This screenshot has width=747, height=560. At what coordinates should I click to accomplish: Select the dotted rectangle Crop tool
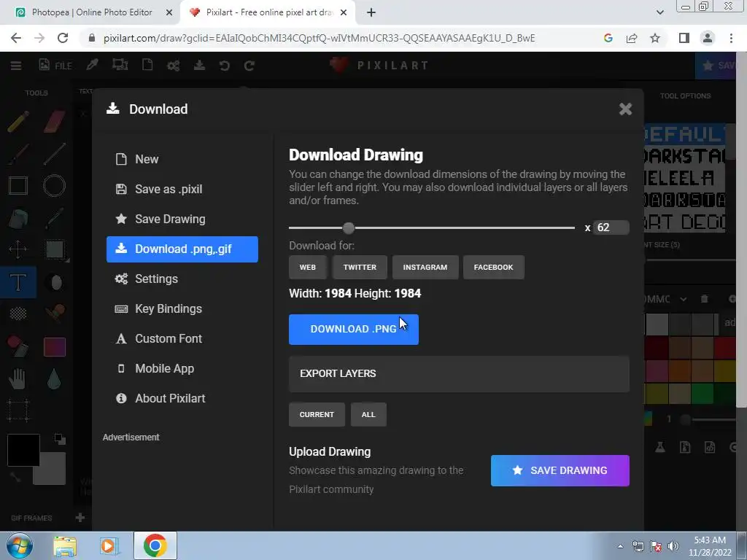(18, 410)
